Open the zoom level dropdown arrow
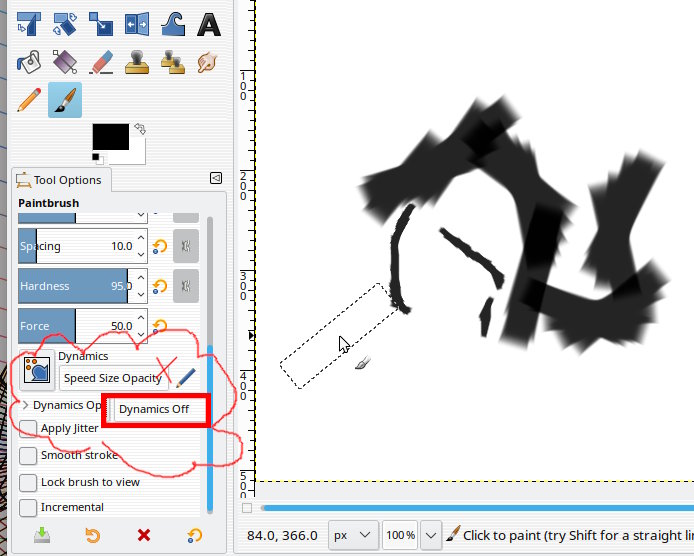The image size is (694, 556). pyautogui.click(x=431, y=535)
